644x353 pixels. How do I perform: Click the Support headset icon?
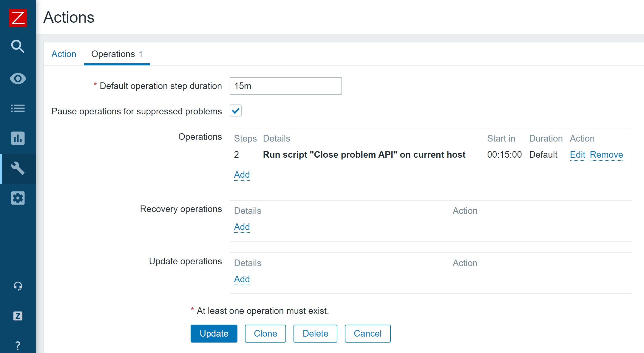(x=18, y=286)
